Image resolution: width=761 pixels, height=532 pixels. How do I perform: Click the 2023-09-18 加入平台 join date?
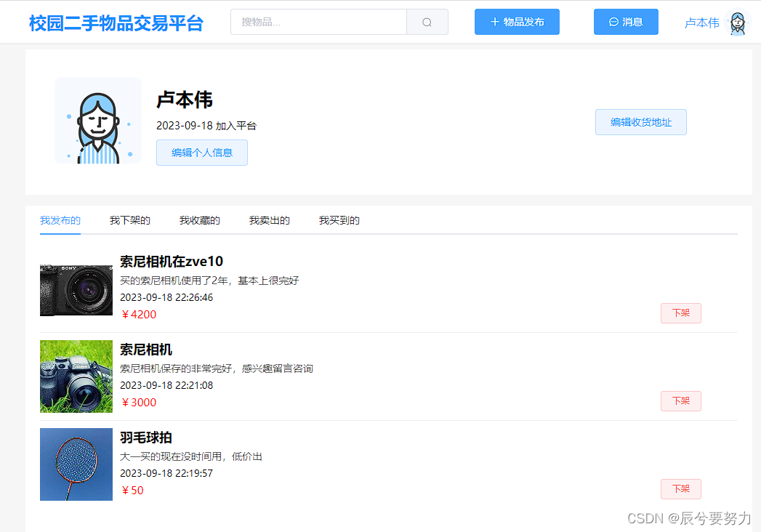point(206,126)
